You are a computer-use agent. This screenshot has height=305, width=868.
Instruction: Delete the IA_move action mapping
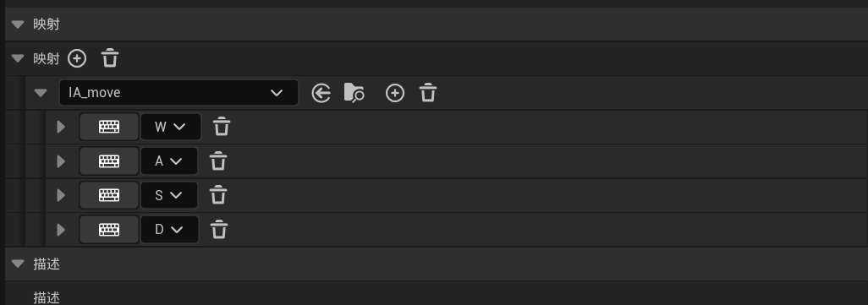tap(428, 93)
